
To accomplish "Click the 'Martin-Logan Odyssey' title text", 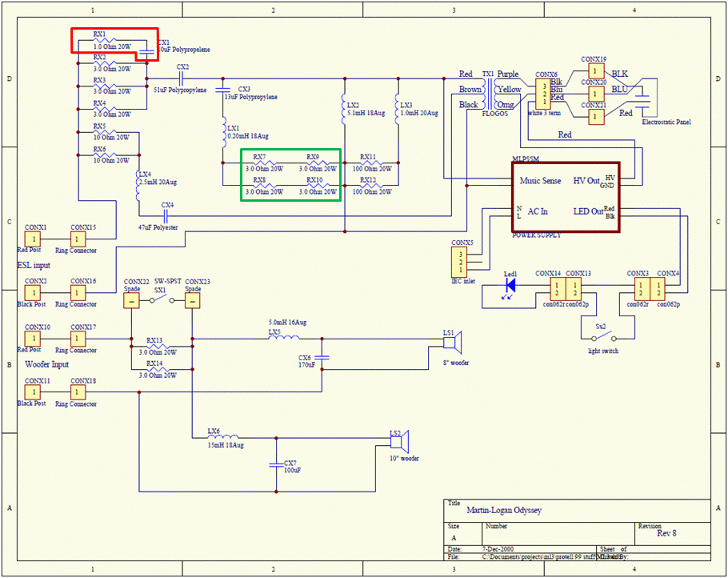I will [x=504, y=510].
